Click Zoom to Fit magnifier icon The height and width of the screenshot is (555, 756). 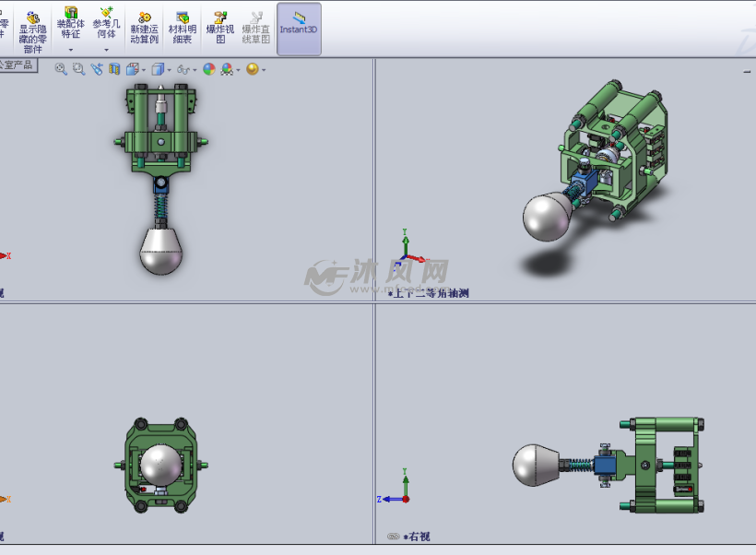click(61, 69)
